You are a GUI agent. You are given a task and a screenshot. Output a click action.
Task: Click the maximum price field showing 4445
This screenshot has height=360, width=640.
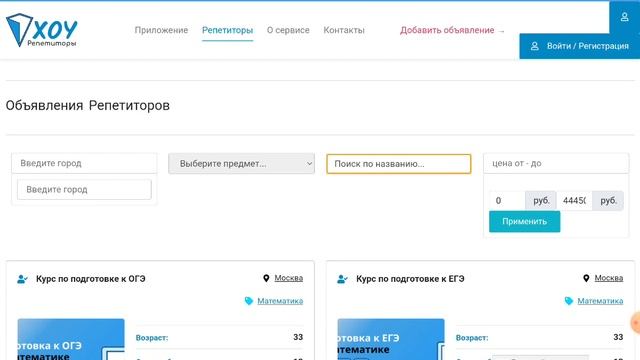tap(574, 200)
